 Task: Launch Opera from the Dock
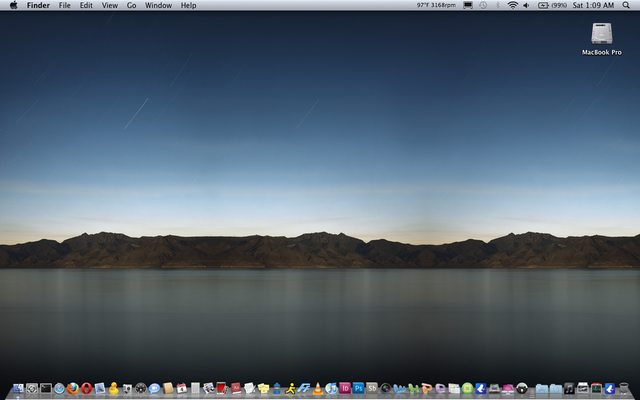click(x=87, y=389)
